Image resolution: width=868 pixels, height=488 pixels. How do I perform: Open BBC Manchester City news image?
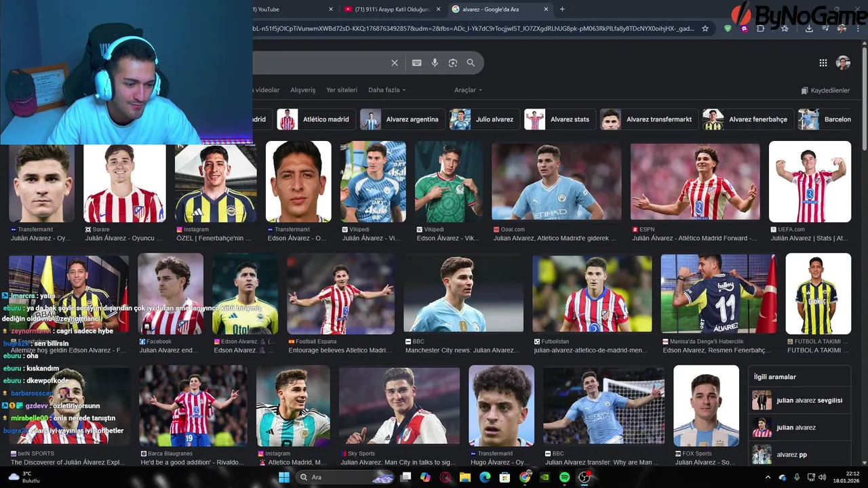(463, 293)
